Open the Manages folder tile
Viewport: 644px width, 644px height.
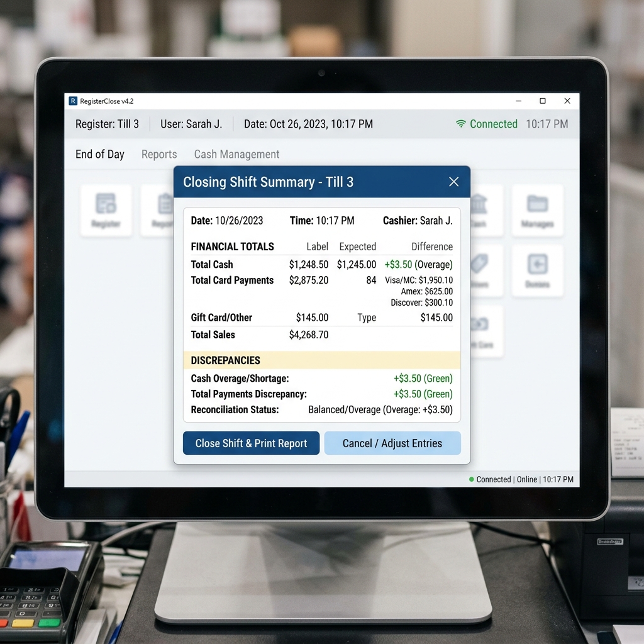coord(537,210)
